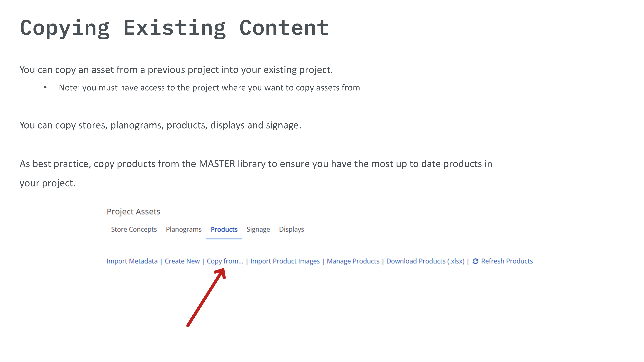Choose the Create New link
Image resolution: width=644 pixels, height=362 pixels.
182,261
